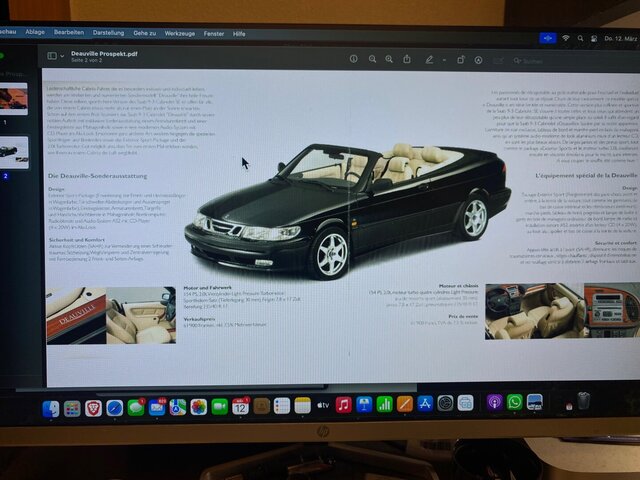640x480 pixels.
Task: Open Pages from the Dock
Action: point(405,404)
